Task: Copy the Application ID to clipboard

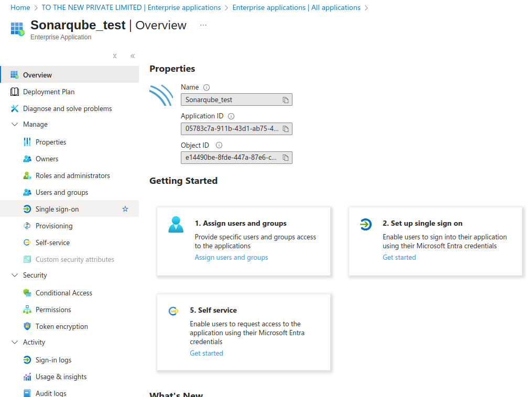Action: click(x=286, y=129)
